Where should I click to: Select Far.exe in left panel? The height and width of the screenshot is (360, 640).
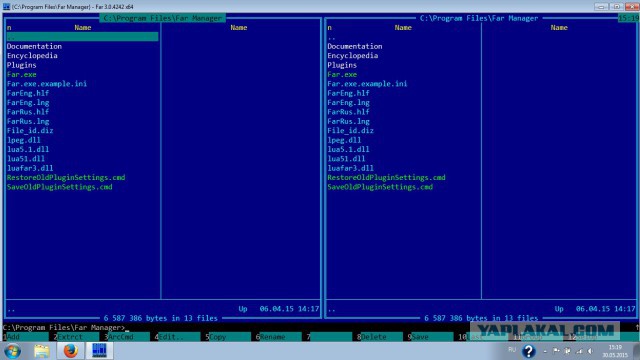click(22, 74)
